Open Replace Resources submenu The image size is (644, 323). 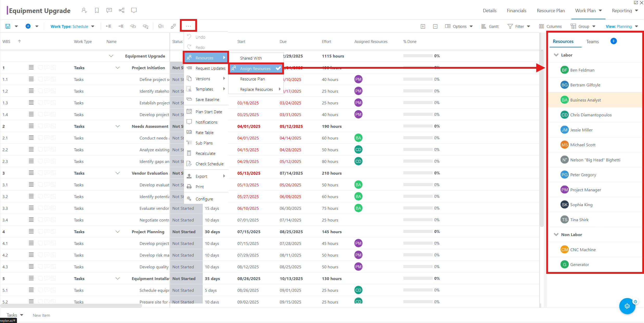(256, 89)
